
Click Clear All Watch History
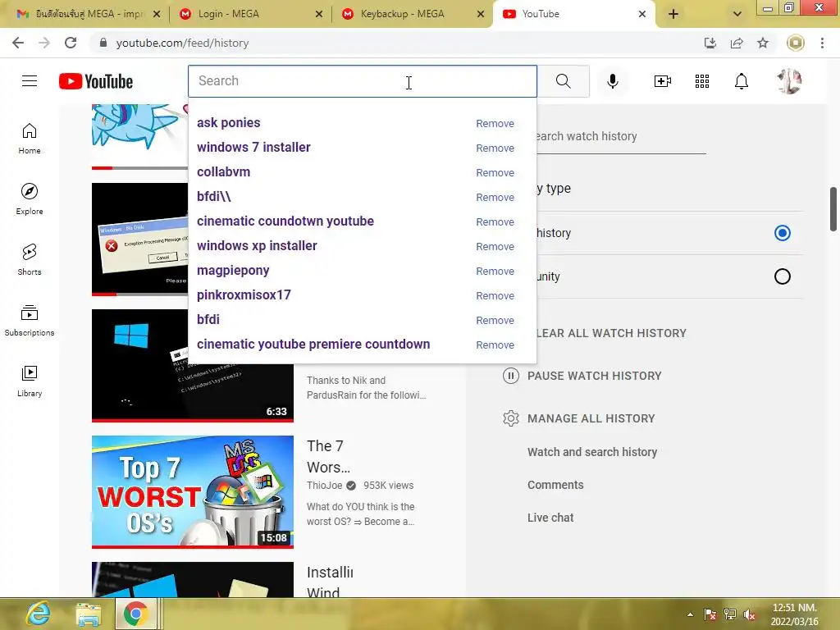pyautogui.click(x=611, y=333)
